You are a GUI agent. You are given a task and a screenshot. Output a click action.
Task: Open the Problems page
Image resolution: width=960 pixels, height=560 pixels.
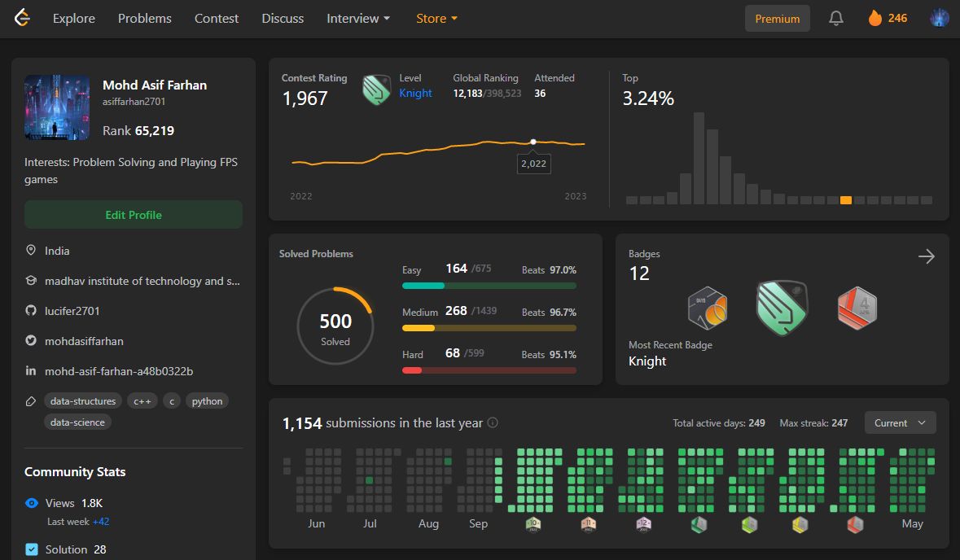click(x=144, y=19)
